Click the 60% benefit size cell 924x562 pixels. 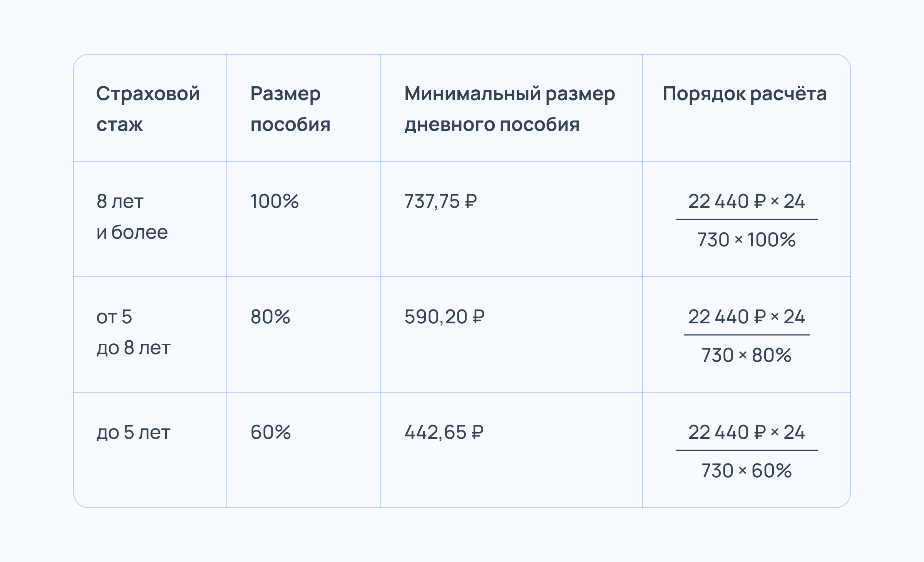click(271, 432)
